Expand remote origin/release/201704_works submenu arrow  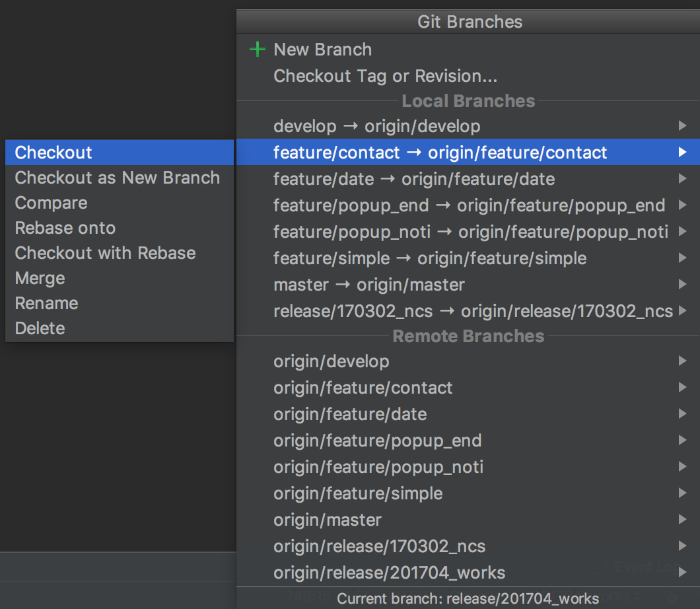coord(682,571)
